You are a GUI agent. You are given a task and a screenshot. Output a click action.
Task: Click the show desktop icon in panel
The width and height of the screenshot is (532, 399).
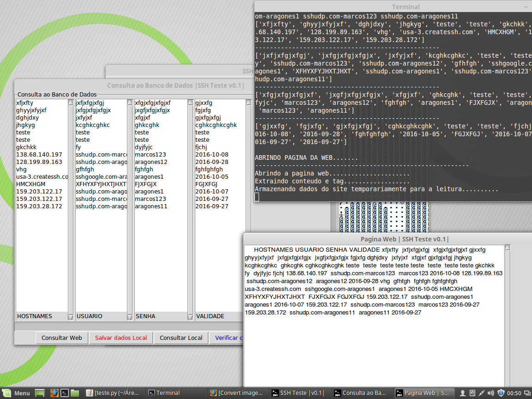pyautogui.click(x=40, y=393)
